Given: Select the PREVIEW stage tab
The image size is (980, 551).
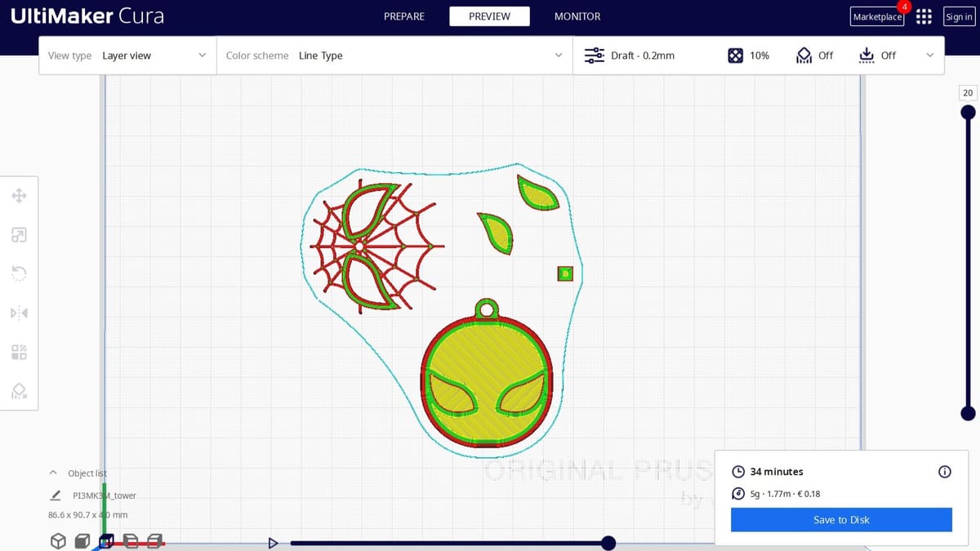Looking at the screenshot, I should point(489,16).
